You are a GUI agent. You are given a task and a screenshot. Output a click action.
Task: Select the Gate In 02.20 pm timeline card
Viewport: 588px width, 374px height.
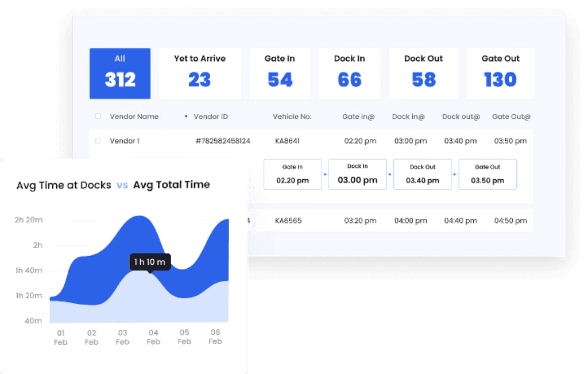click(x=292, y=175)
